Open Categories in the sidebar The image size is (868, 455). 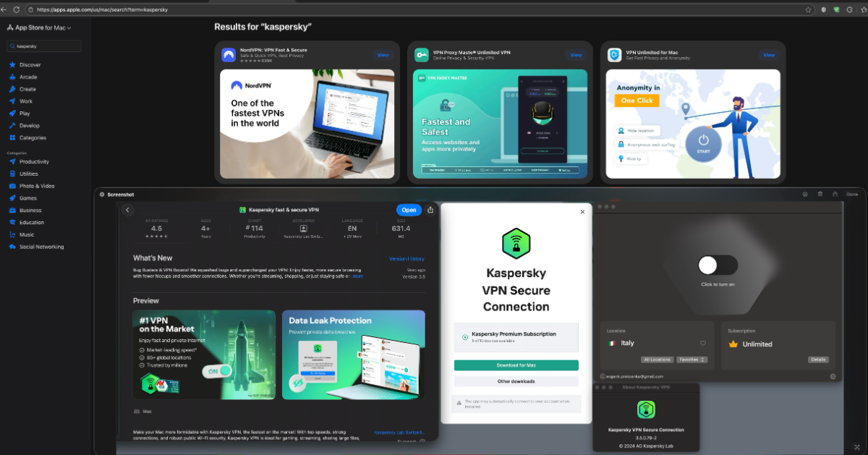27,137
